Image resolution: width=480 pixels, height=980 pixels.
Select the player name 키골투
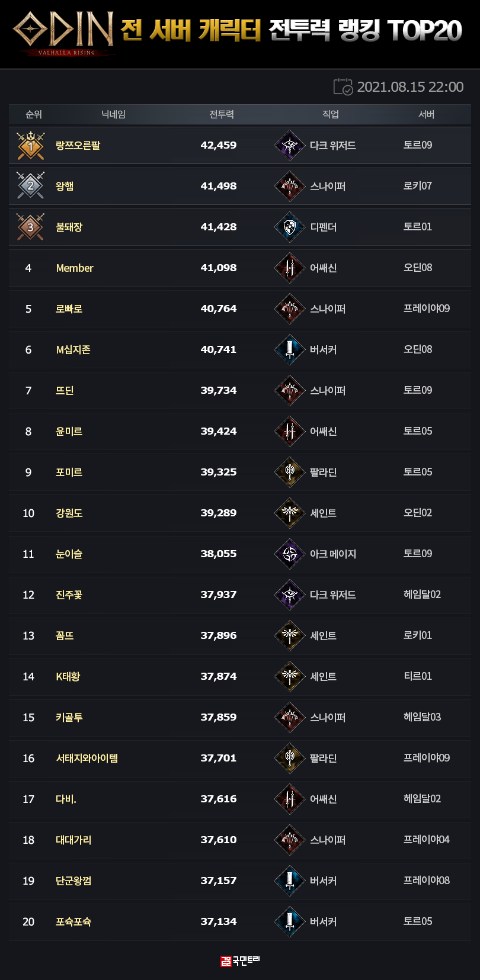69,717
